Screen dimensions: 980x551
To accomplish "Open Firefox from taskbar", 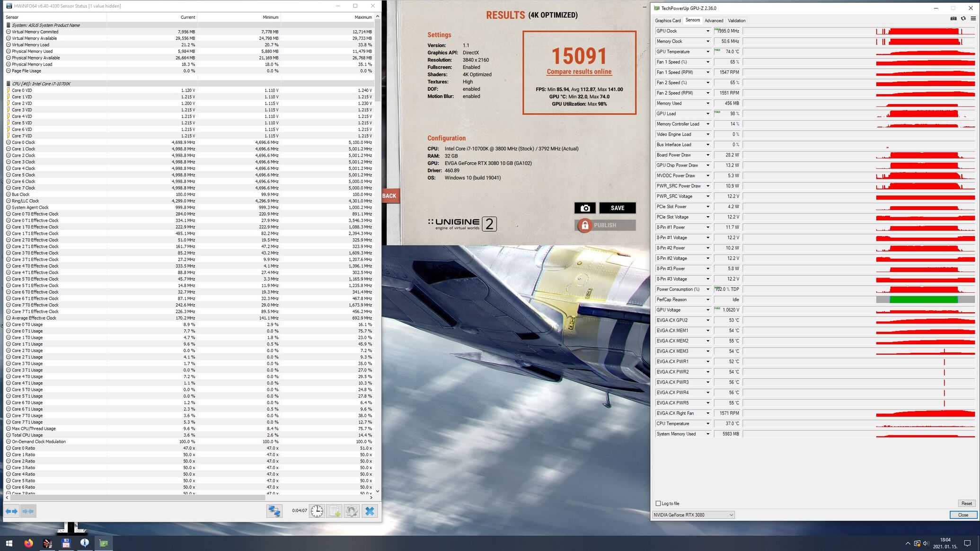I will pyautogui.click(x=28, y=543).
